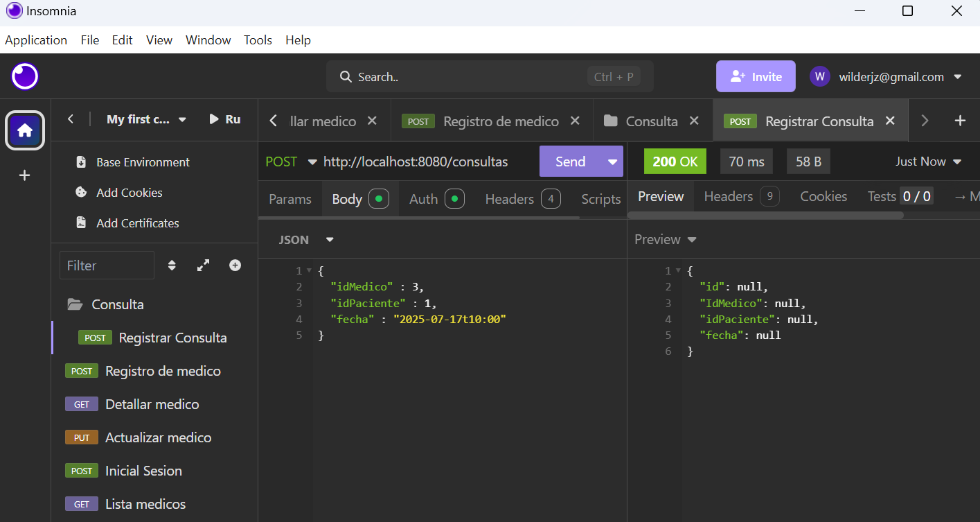Open the Insomnia logo home at top left
Image resolution: width=980 pixels, height=522 pixels.
25,76
